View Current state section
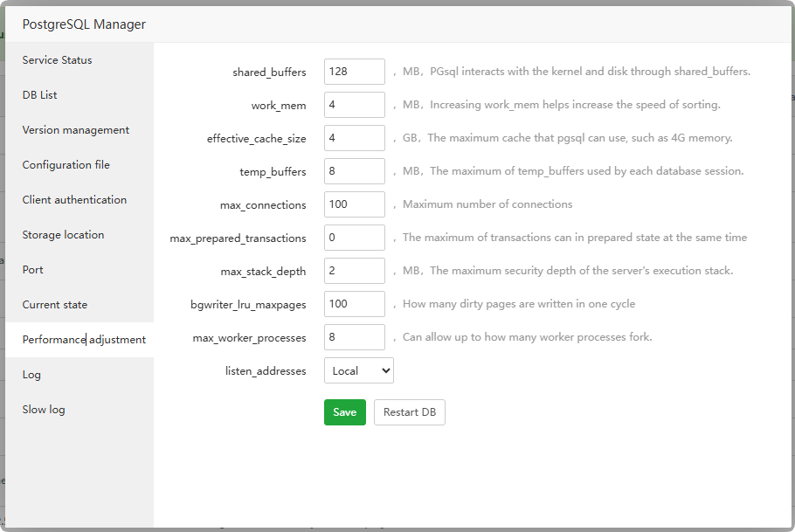795x532 pixels. [x=55, y=305]
